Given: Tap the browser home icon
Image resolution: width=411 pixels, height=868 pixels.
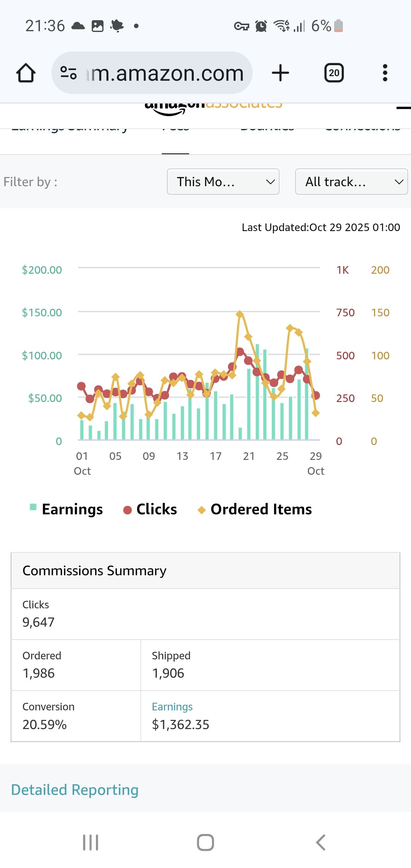Looking at the screenshot, I should (x=26, y=73).
